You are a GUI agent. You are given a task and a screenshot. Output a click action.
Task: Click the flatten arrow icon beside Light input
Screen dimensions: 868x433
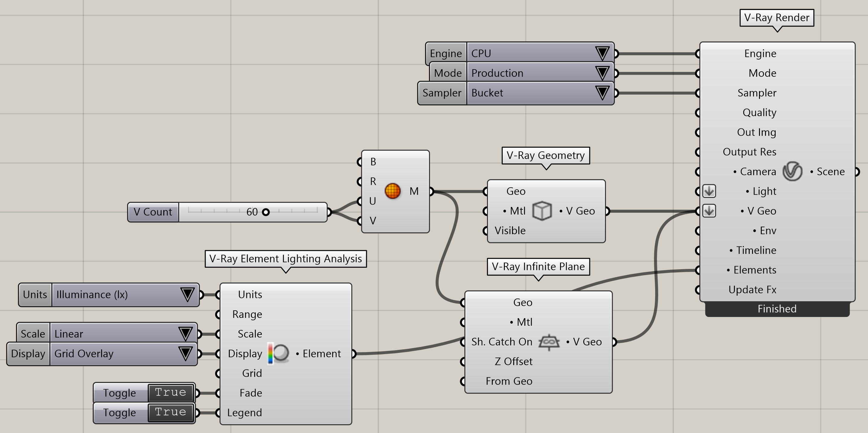(709, 191)
